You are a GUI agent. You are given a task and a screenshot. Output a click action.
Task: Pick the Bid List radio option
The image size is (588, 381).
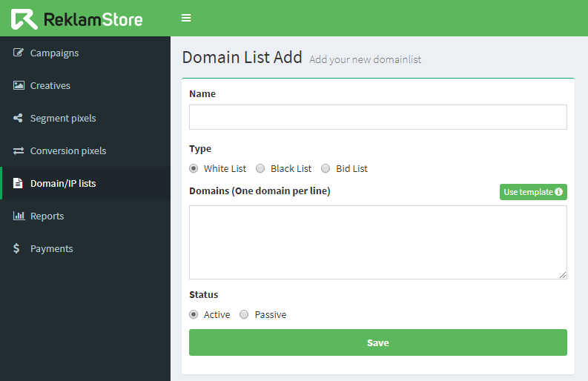click(x=326, y=168)
